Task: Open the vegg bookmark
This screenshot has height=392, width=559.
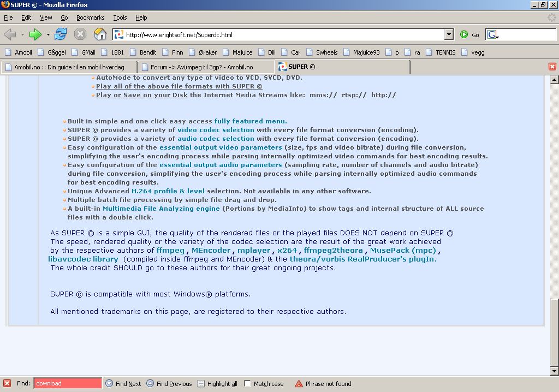Action: pyautogui.click(x=473, y=52)
